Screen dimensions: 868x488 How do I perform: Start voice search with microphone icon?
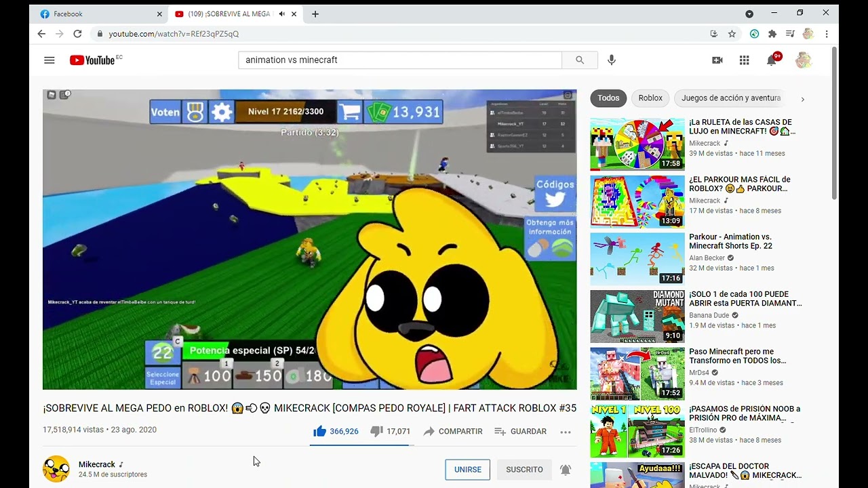coord(612,60)
